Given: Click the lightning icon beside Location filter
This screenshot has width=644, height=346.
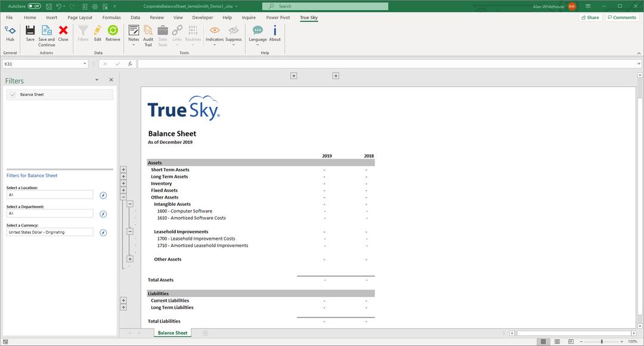Looking at the screenshot, I should (x=103, y=195).
